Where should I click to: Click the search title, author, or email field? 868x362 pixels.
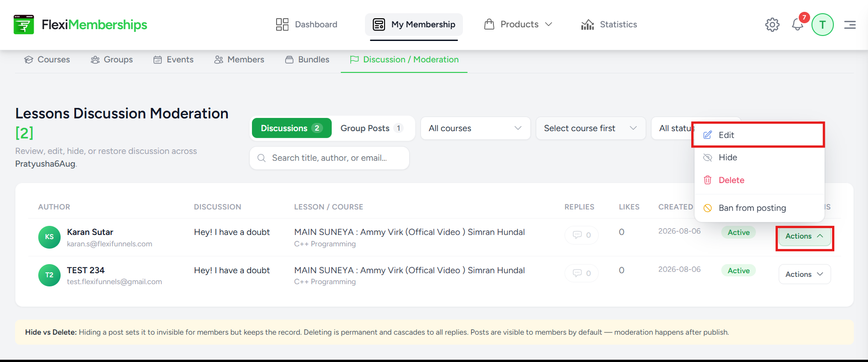pyautogui.click(x=329, y=158)
